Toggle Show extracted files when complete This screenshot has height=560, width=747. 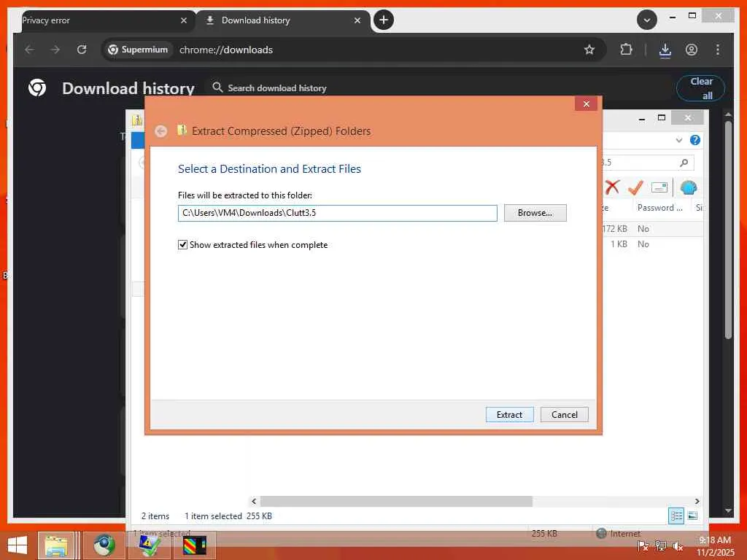point(182,245)
